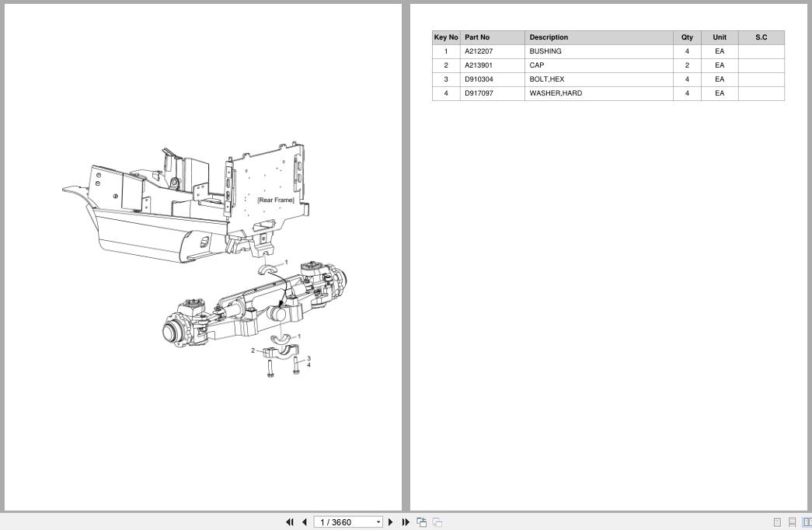Click callout 2 beside the cap in the diagram
812x530 pixels.
pyautogui.click(x=253, y=350)
